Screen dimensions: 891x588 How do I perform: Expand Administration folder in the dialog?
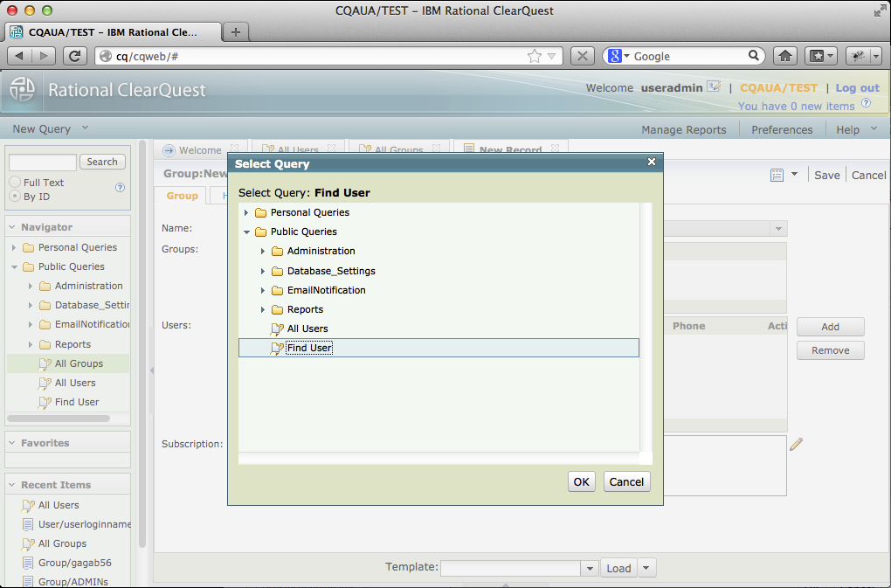click(263, 251)
